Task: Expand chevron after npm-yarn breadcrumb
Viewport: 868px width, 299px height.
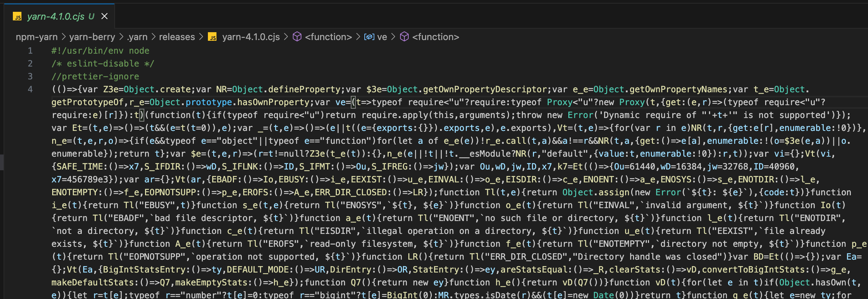Action: (x=64, y=37)
